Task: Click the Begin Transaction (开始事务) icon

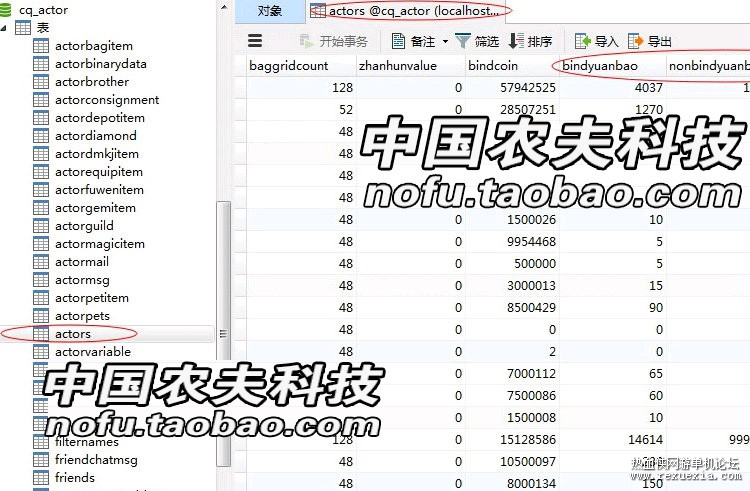Action: tap(306, 41)
